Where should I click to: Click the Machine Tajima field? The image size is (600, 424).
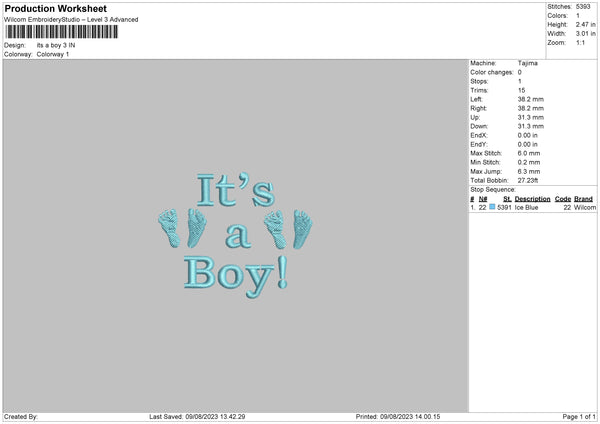click(x=528, y=63)
